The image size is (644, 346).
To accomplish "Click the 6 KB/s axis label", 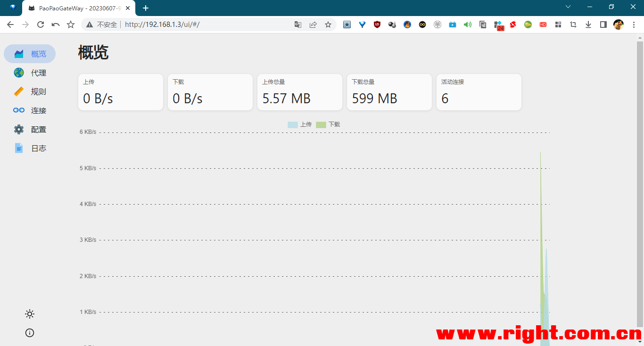I will [88, 132].
